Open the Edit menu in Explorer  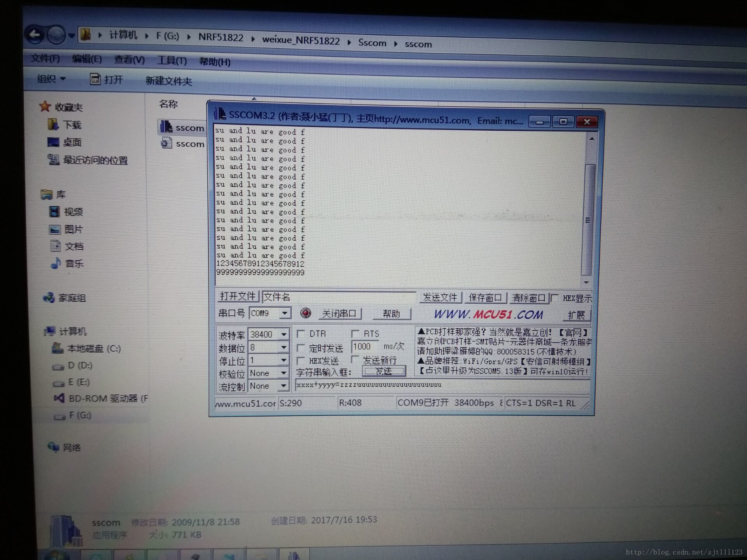click(87, 59)
